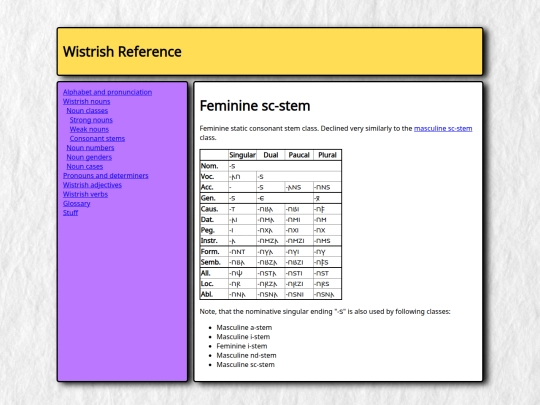Open Wistrish verbs link
Screen dimensions: 540x405
pyautogui.click(x=85, y=194)
